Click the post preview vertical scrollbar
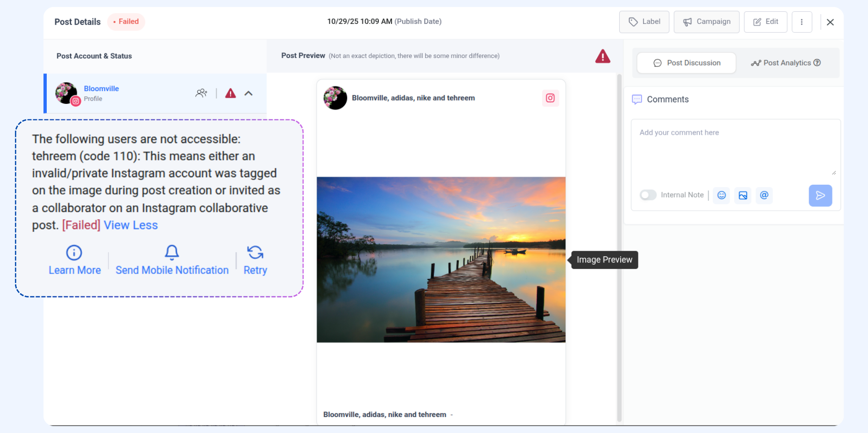Viewport: 868px width, 433px height. click(619, 248)
